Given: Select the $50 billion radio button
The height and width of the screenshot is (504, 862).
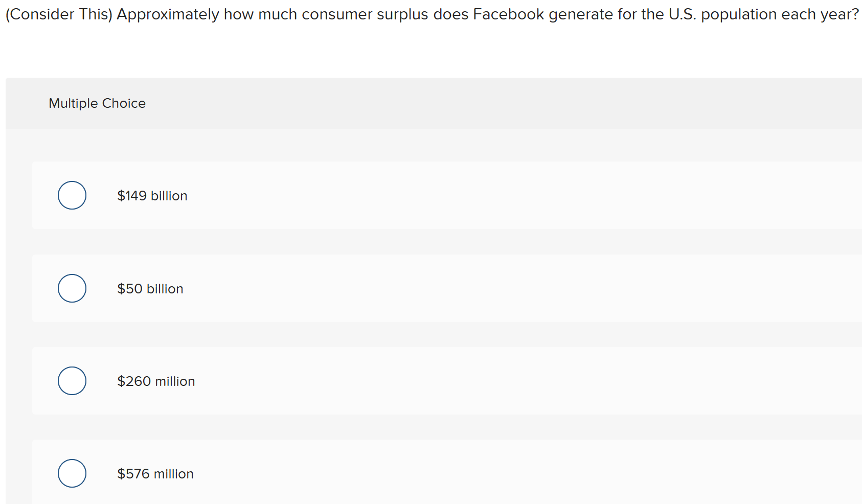Looking at the screenshot, I should point(72,288).
